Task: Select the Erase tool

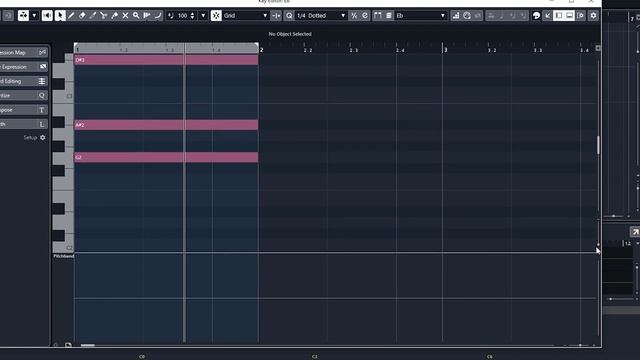Action: point(82,16)
